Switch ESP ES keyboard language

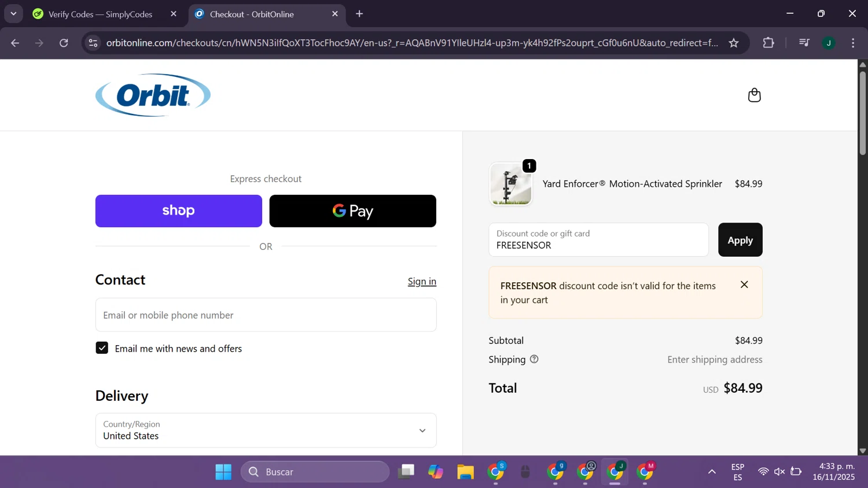[x=737, y=472]
